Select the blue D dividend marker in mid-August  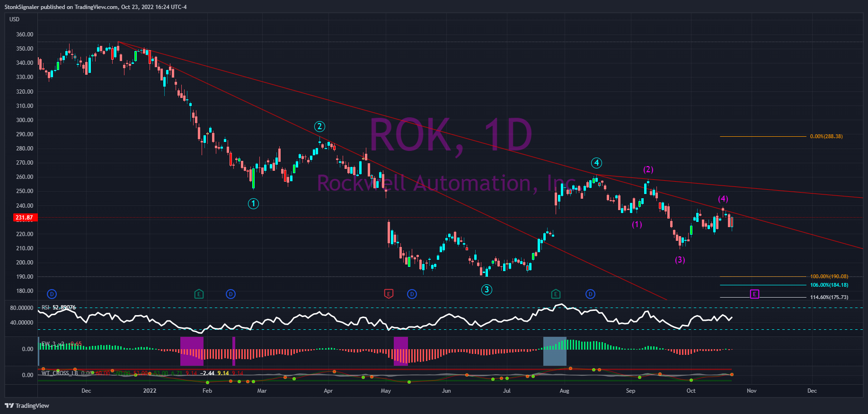(590, 294)
